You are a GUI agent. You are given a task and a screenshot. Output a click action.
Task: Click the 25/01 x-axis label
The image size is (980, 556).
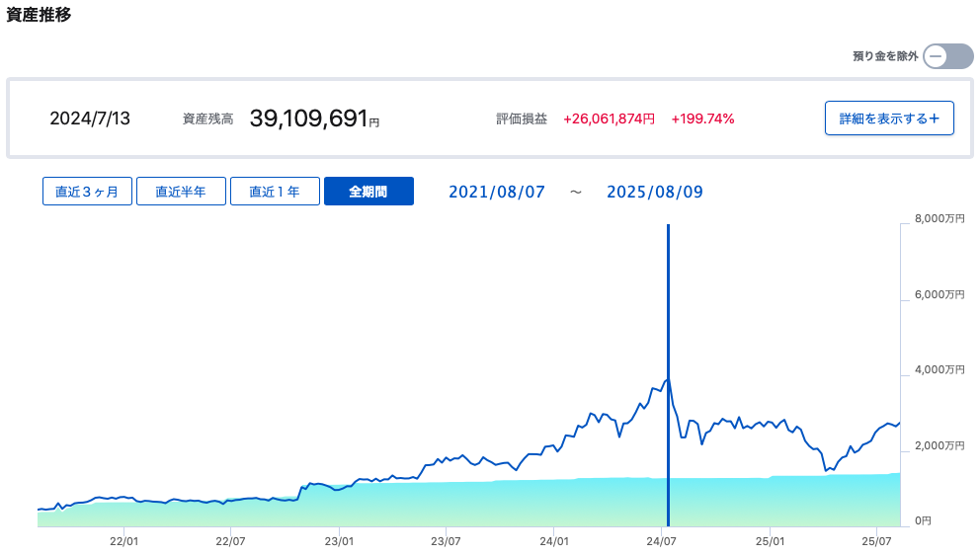pos(770,541)
